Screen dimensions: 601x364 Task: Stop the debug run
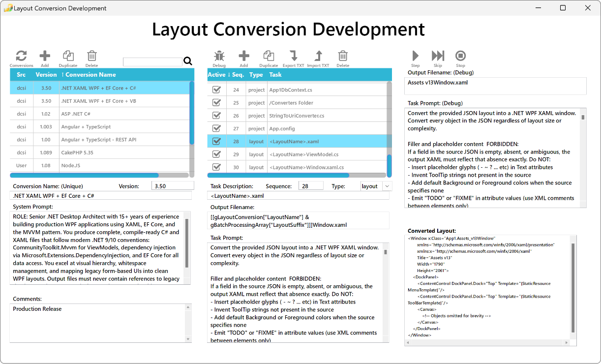pos(460,56)
